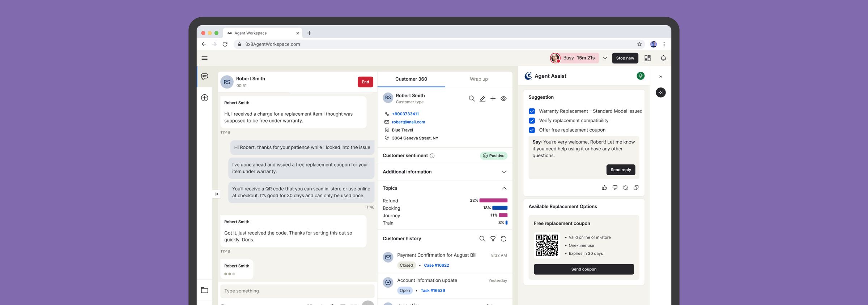Open the Busy status dropdown arrow

tap(605, 58)
